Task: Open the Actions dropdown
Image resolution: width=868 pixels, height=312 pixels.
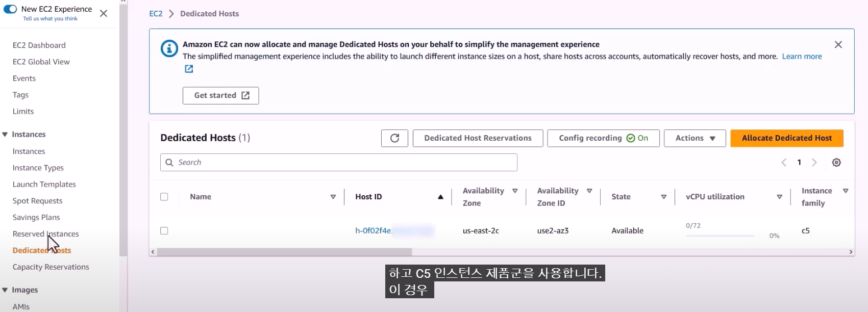Action: pos(695,138)
